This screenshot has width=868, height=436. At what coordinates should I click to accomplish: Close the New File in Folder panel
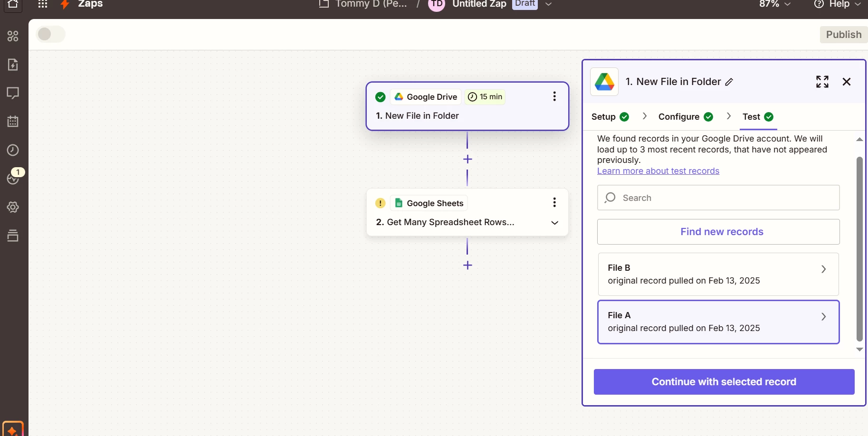tap(847, 82)
